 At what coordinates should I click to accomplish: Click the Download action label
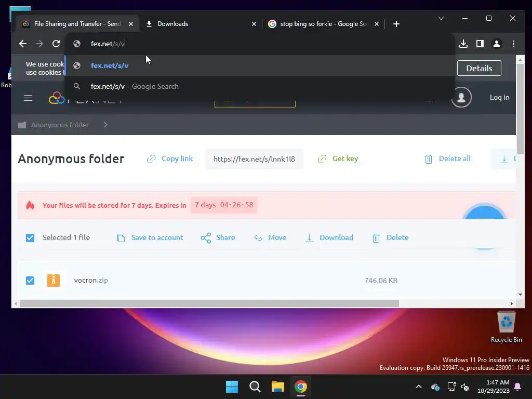pos(336,238)
